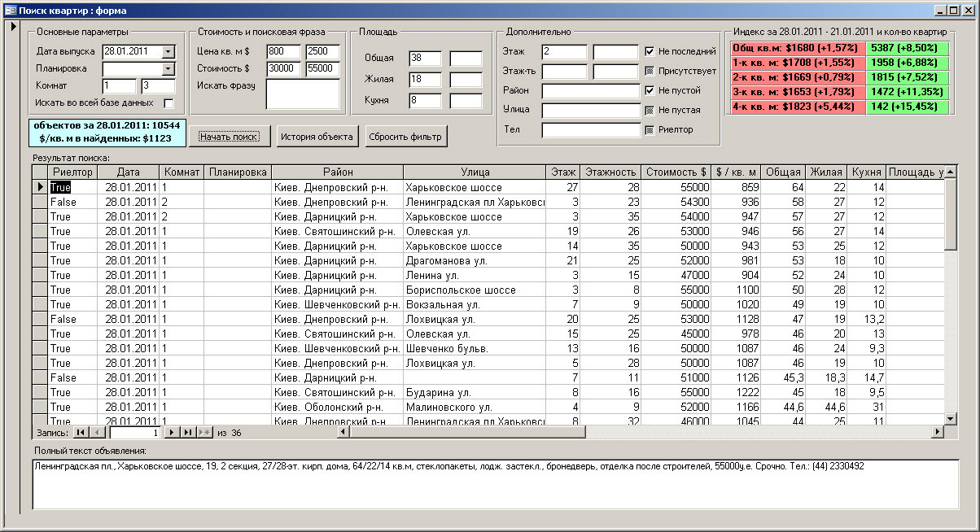
Task: Select the 'Кухня' column header
Action: click(866, 172)
